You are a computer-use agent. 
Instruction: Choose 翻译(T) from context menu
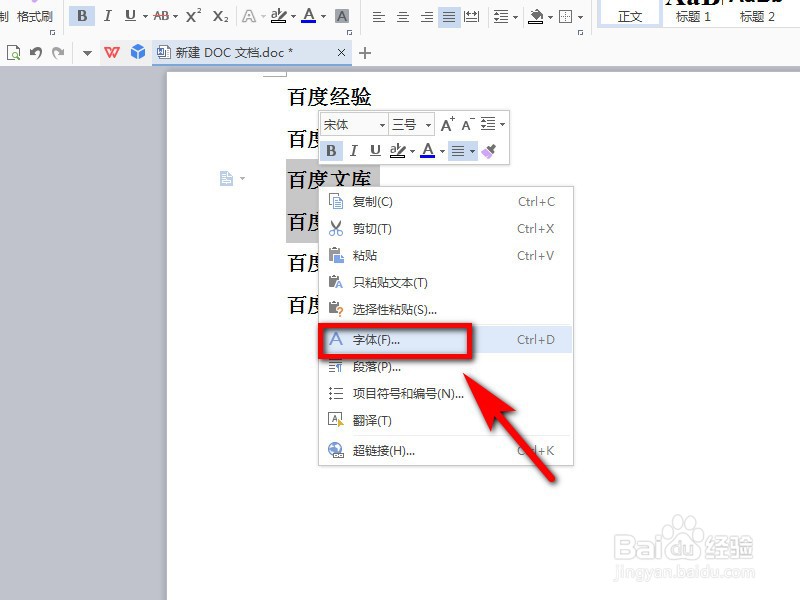[445, 420]
